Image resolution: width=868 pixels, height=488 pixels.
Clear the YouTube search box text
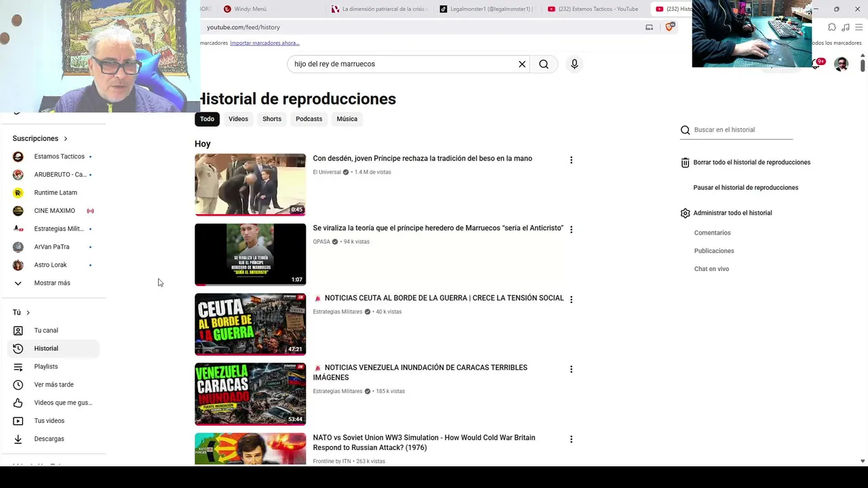[522, 64]
